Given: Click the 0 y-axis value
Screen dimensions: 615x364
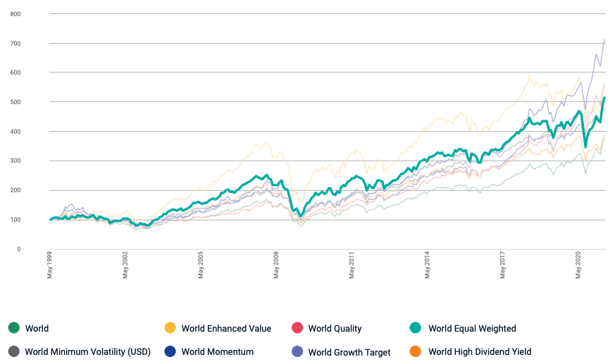Looking at the screenshot, I should [19, 249].
